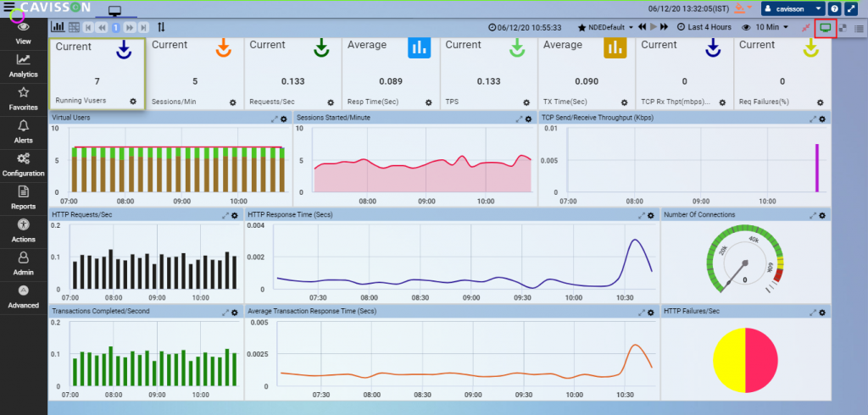Go to last dashboard page
Image resolution: width=868 pixels, height=415 pixels.
(x=143, y=27)
